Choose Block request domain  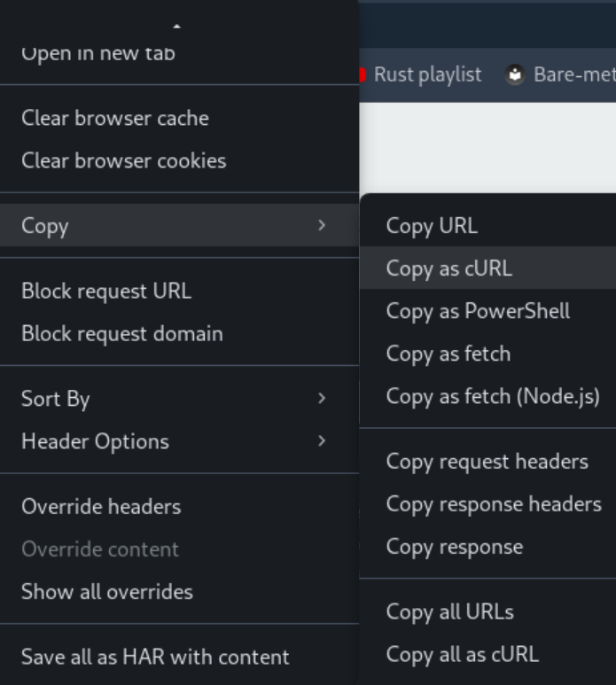click(121, 334)
